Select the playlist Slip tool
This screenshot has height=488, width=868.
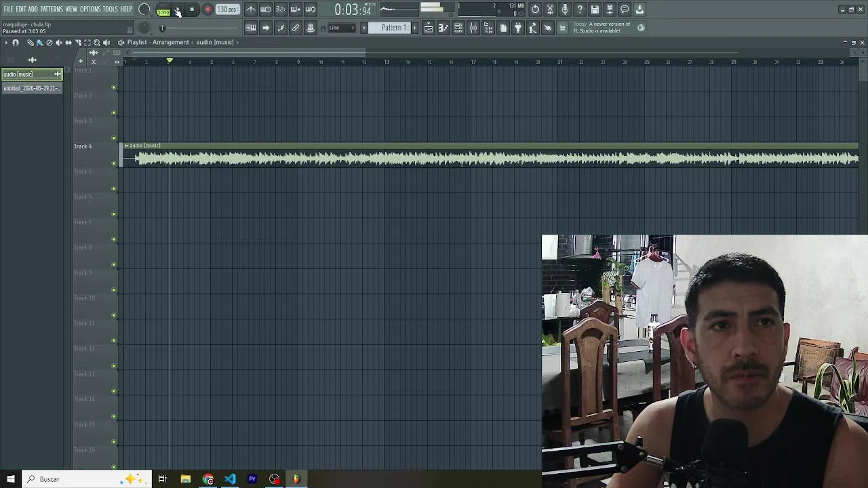tap(68, 42)
